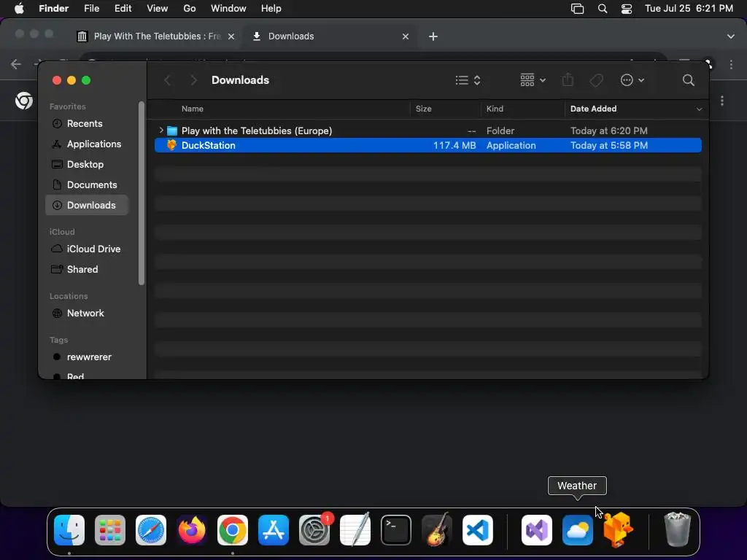
Task: Open Google Chrome in the Dock
Action: (x=233, y=530)
